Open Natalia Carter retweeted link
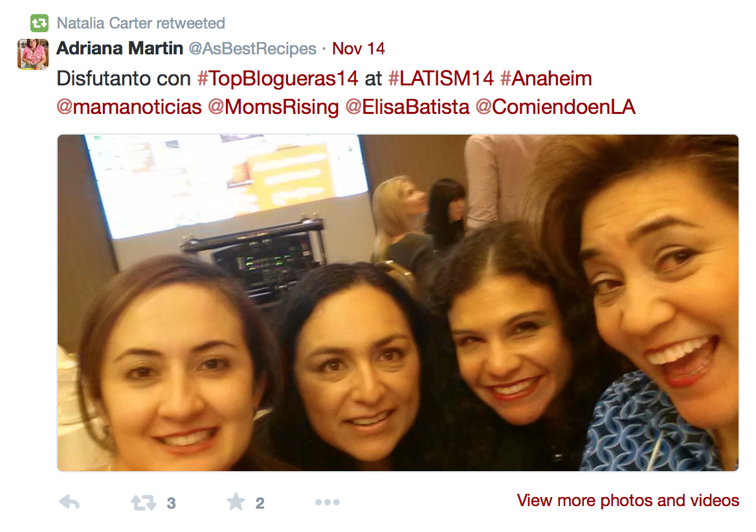The image size is (756, 532). pos(141,23)
